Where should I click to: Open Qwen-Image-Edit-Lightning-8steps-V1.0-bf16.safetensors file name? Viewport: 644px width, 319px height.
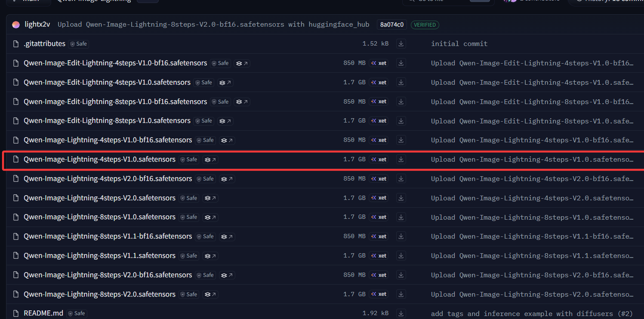(115, 102)
